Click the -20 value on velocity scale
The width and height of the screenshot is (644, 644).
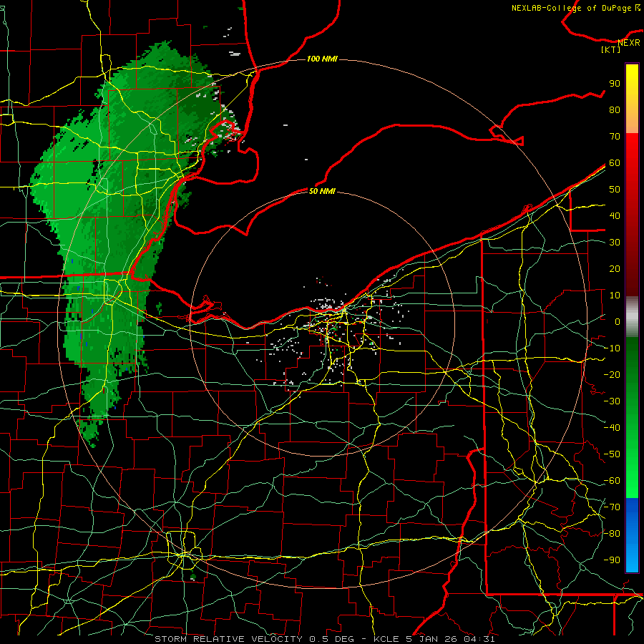click(x=612, y=374)
